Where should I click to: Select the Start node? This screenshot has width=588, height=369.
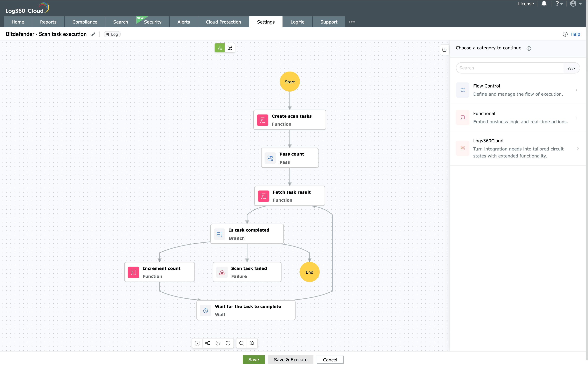[290, 82]
